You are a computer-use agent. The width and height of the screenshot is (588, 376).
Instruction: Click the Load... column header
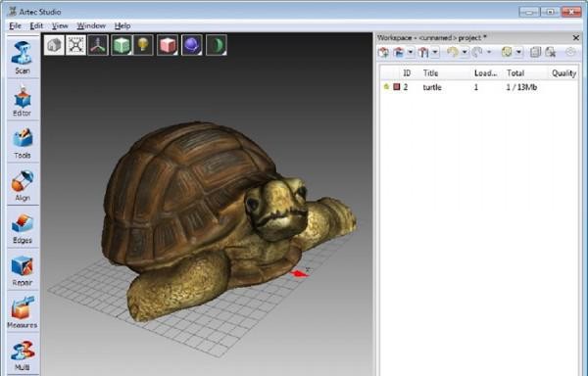(x=485, y=73)
